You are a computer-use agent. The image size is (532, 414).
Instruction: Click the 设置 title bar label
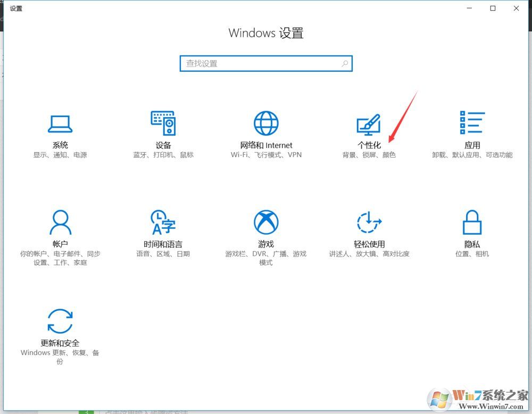pyautogui.click(x=16, y=8)
